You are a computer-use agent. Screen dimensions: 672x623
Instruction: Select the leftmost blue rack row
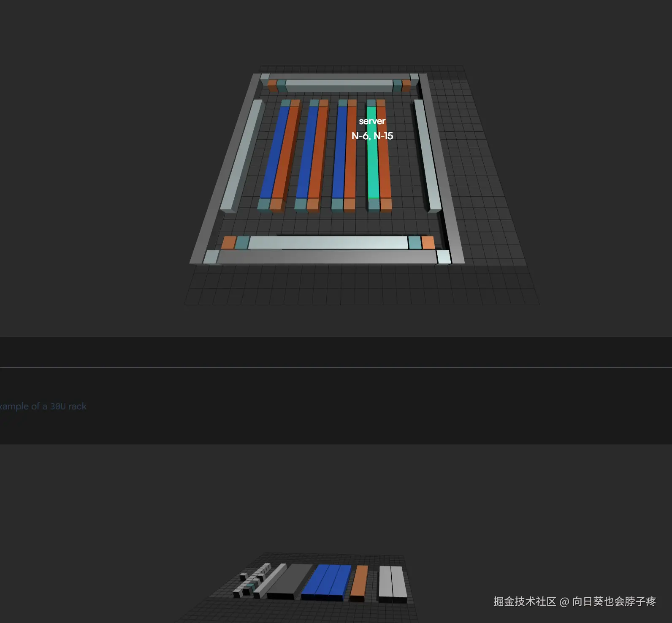(274, 152)
